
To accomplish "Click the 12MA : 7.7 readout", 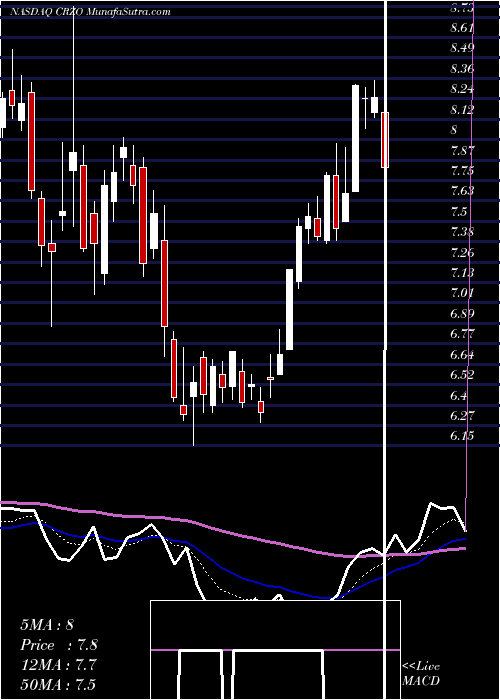I will click(x=59, y=665).
